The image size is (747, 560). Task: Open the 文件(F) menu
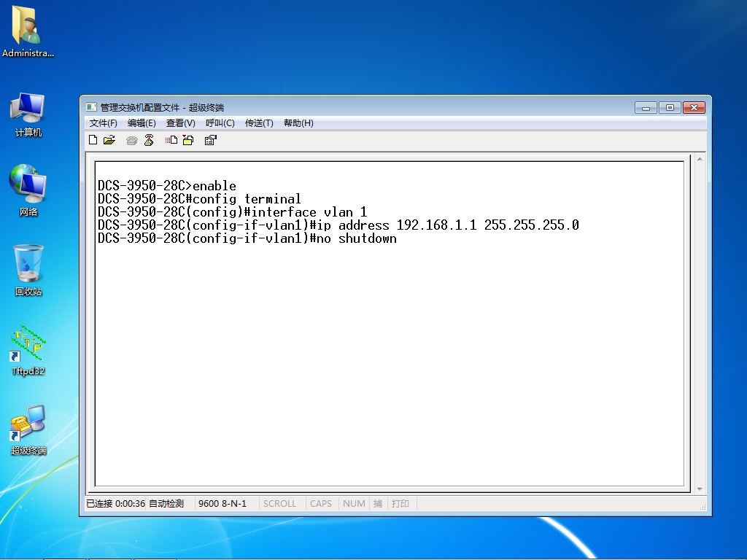[x=104, y=122]
